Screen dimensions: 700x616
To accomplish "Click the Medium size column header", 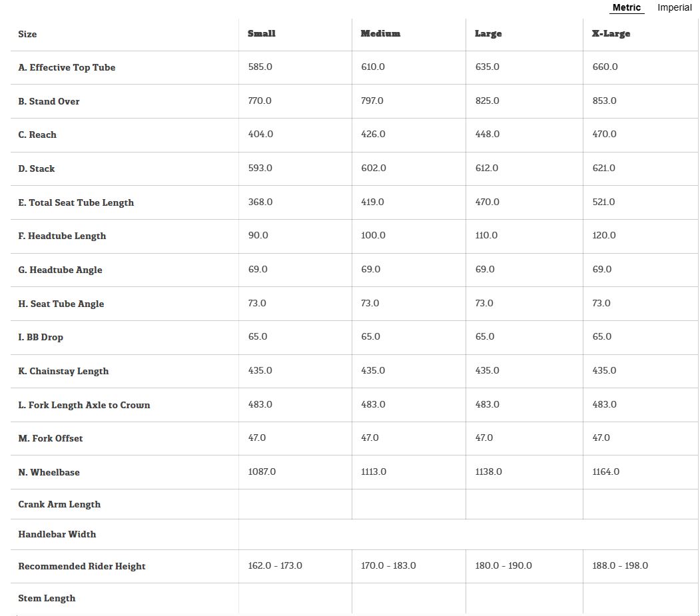I will pos(380,34).
